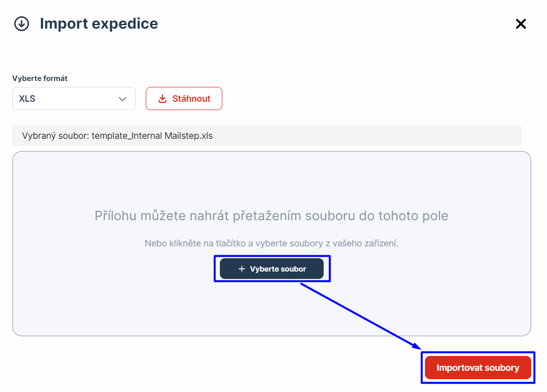This screenshot has height=392, width=547.
Task: Close the Import expedice dialog
Action: click(521, 24)
